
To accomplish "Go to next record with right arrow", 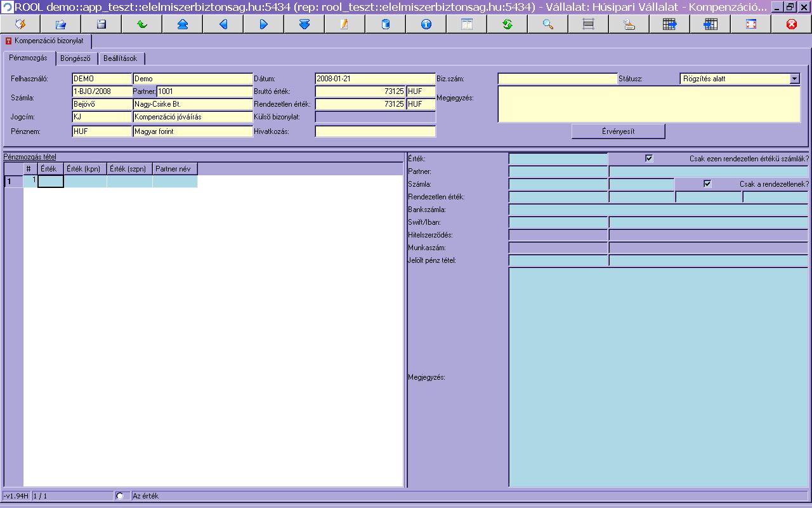I will click(x=264, y=24).
